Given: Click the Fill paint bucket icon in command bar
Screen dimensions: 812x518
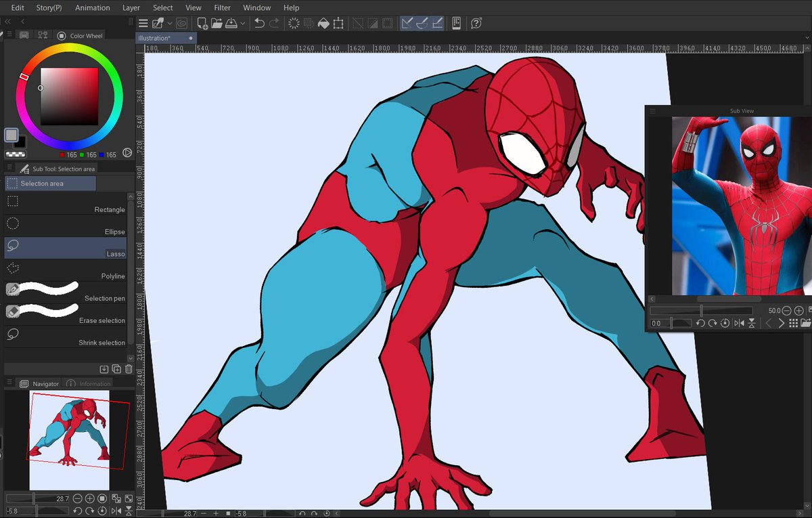Looking at the screenshot, I should (323, 24).
